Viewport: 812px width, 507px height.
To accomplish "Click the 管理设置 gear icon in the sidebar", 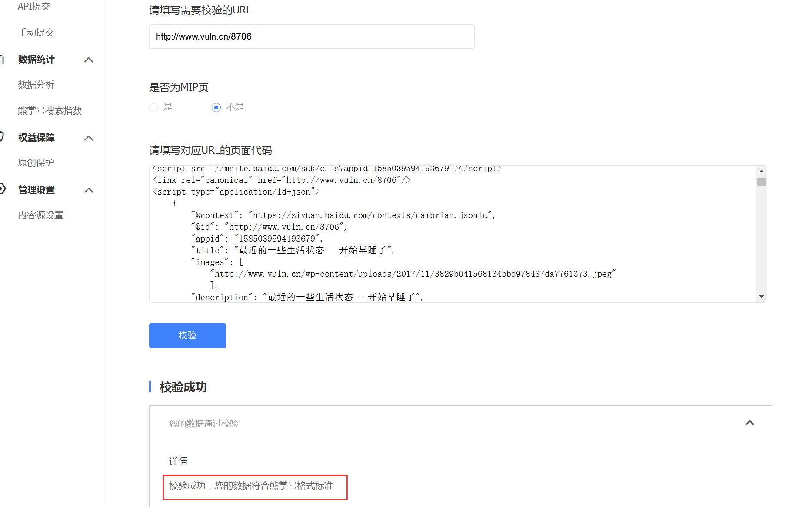I will pyautogui.click(x=2, y=189).
